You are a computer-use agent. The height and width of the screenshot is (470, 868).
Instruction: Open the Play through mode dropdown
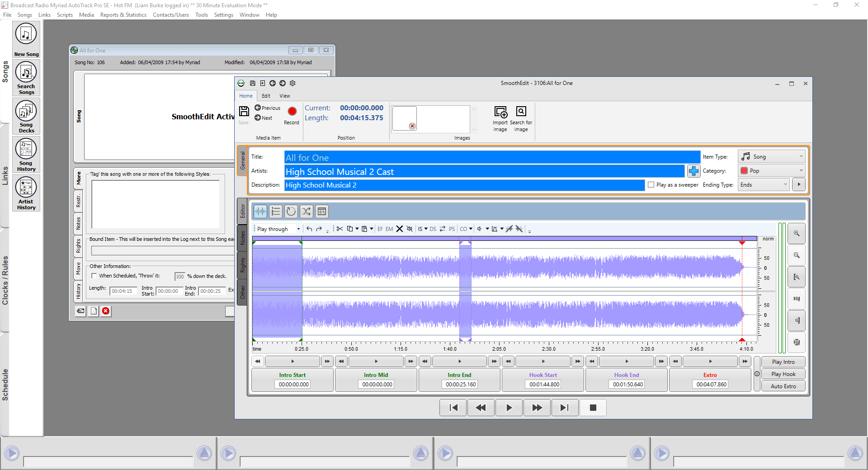(298, 229)
